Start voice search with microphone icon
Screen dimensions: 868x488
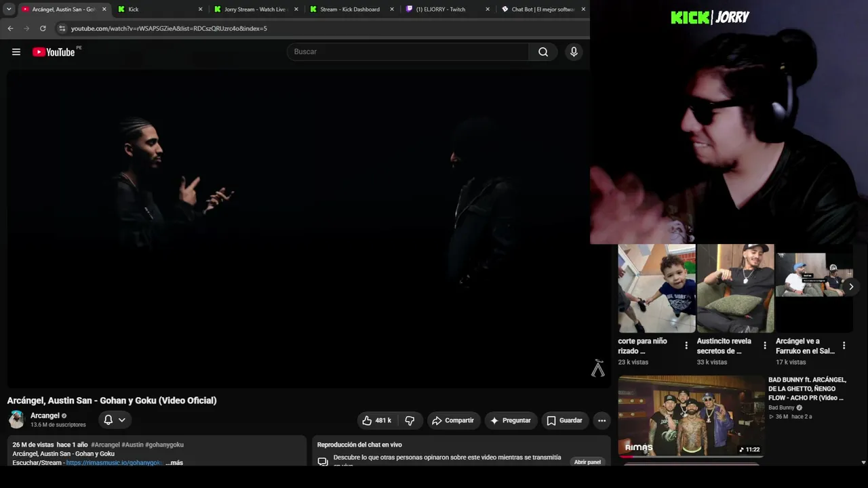pos(574,52)
